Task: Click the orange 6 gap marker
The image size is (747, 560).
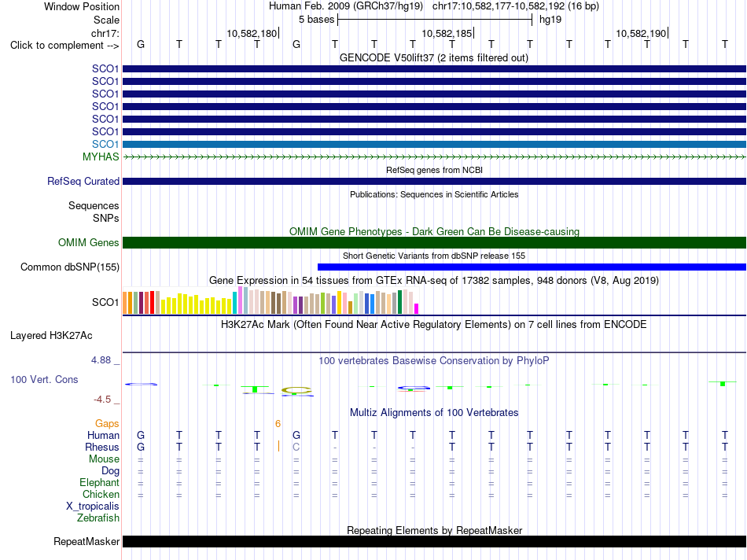Action: click(278, 424)
